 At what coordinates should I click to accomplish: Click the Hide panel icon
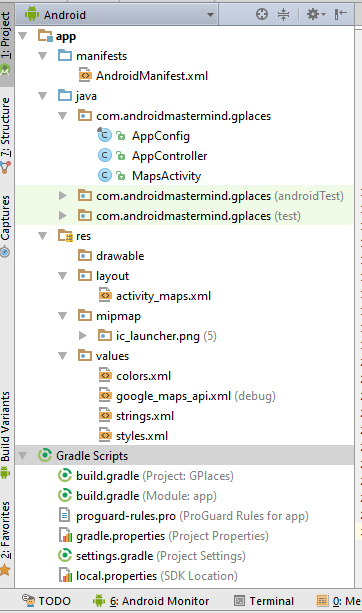[341, 14]
